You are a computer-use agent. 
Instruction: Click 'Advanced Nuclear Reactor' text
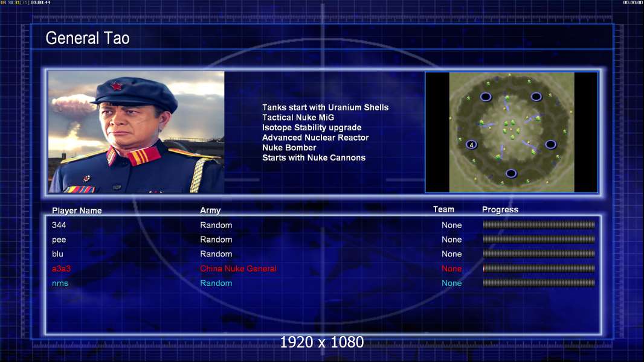pos(315,138)
